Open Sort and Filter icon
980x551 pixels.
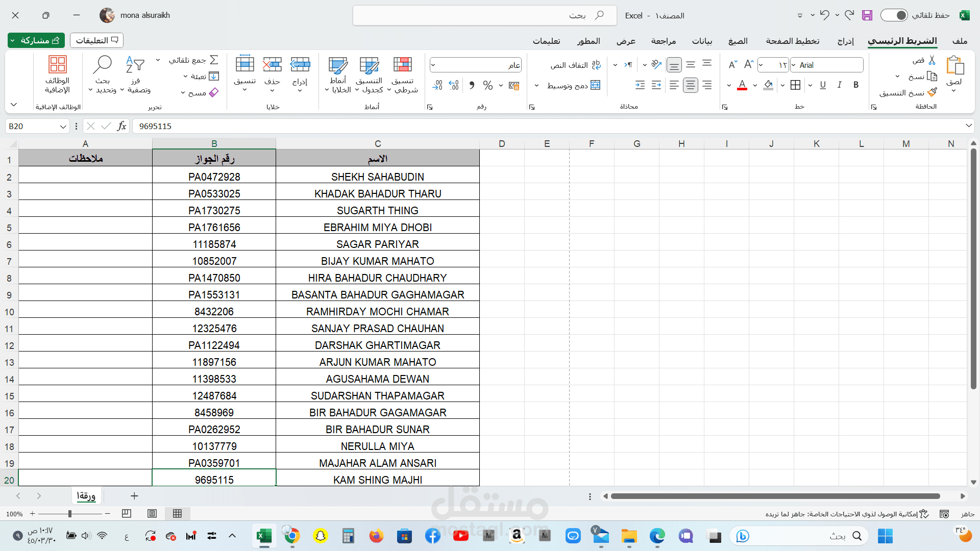pyautogui.click(x=135, y=64)
